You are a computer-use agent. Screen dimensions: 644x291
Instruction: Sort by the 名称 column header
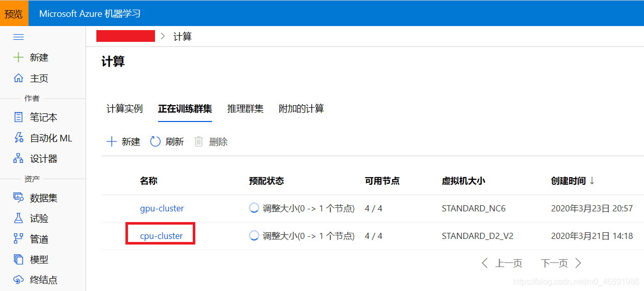(148, 181)
